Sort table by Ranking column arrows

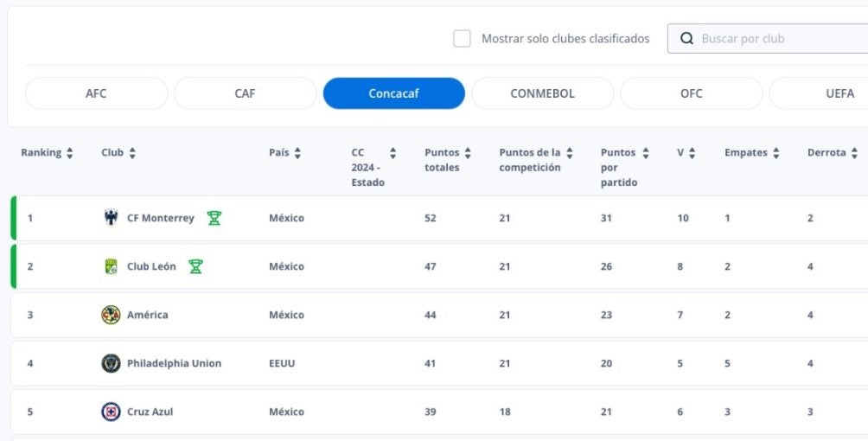(x=70, y=153)
